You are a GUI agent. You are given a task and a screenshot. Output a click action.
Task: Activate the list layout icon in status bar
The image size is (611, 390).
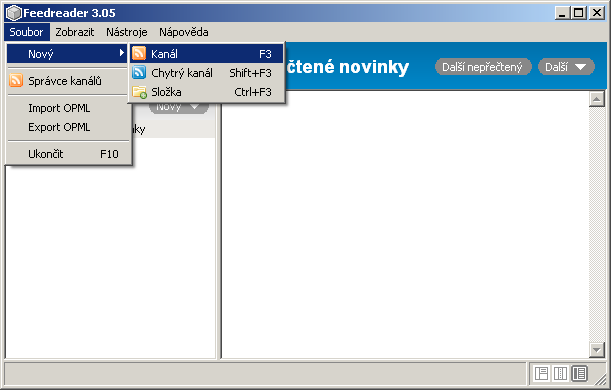579,374
